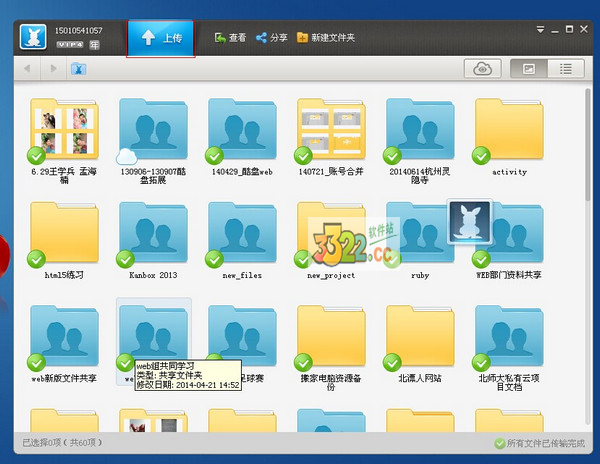Click the account number 15010541057

pos(78,31)
